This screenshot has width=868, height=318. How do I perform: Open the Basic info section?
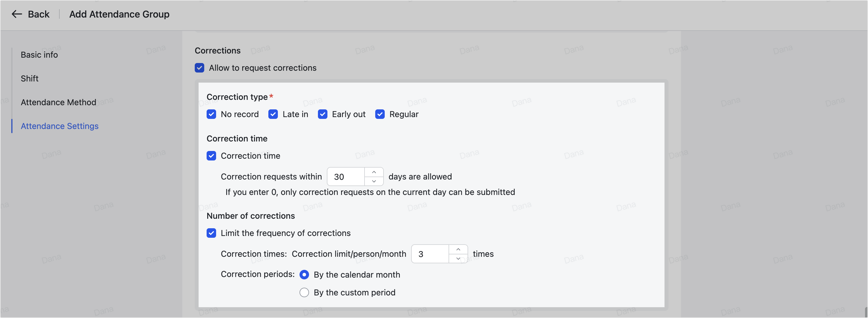click(39, 54)
